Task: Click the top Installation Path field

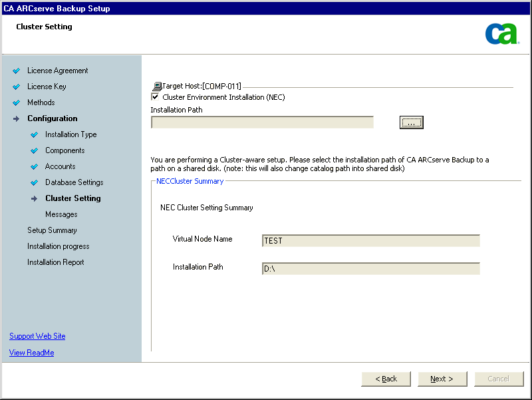Action: pyautogui.click(x=262, y=122)
